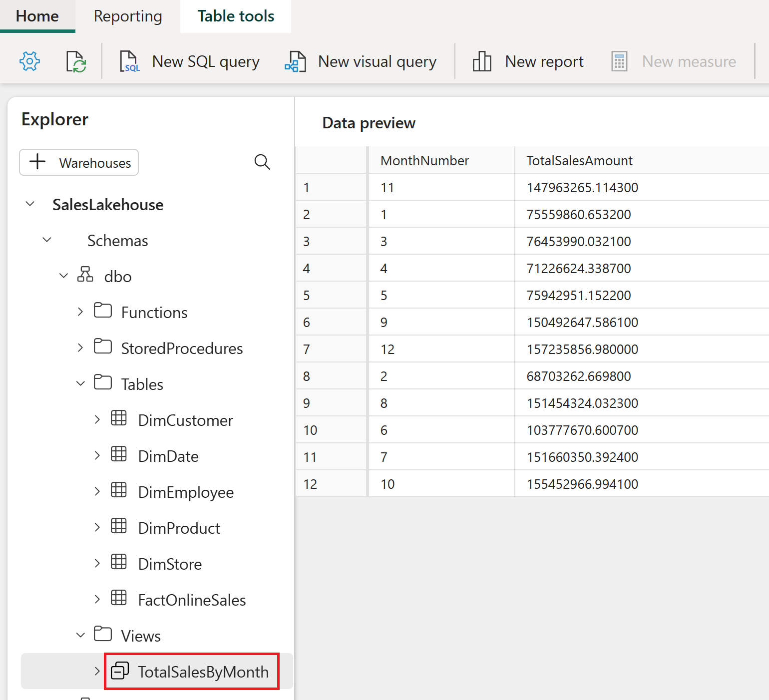Click the DimDate table grid icon

click(x=119, y=454)
